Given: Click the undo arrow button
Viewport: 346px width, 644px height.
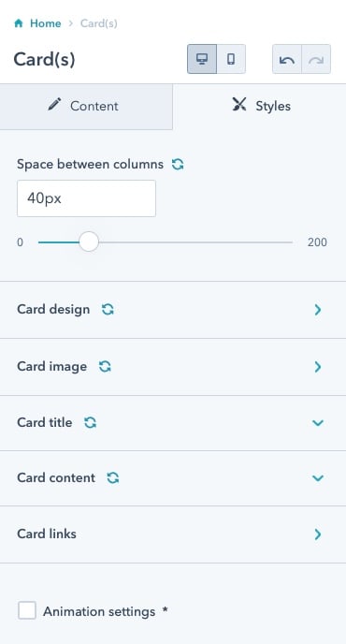Looking at the screenshot, I should (287, 59).
